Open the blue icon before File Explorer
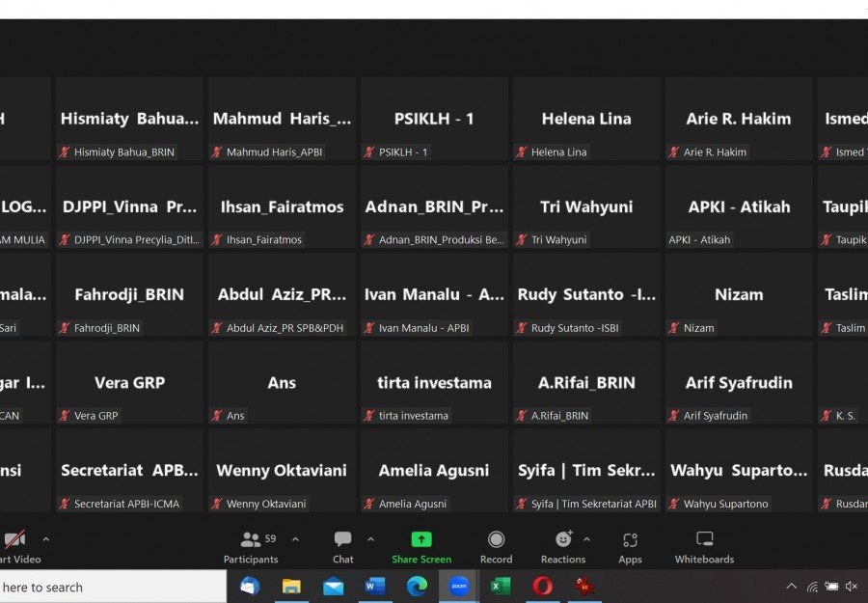 tap(250, 586)
